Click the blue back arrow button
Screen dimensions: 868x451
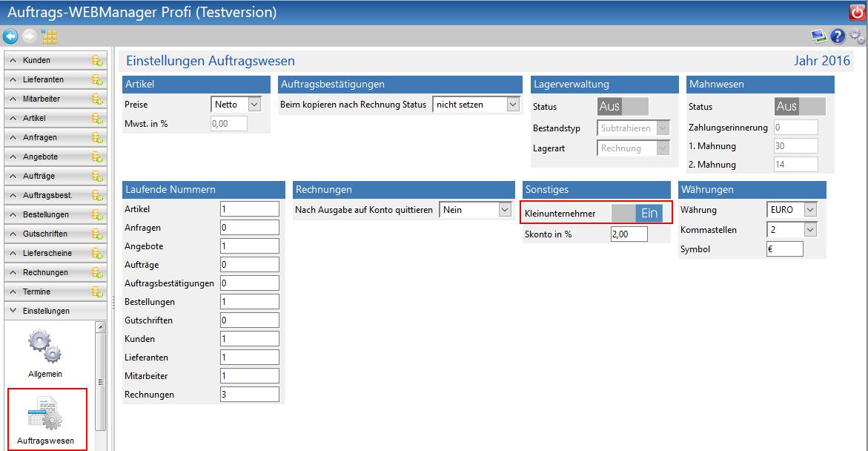10,36
